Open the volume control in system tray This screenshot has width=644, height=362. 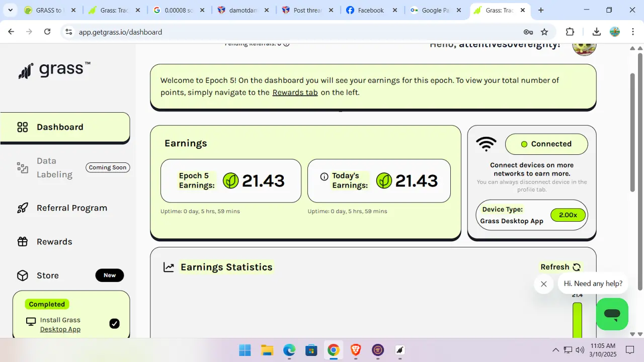[x=580, y=350]
